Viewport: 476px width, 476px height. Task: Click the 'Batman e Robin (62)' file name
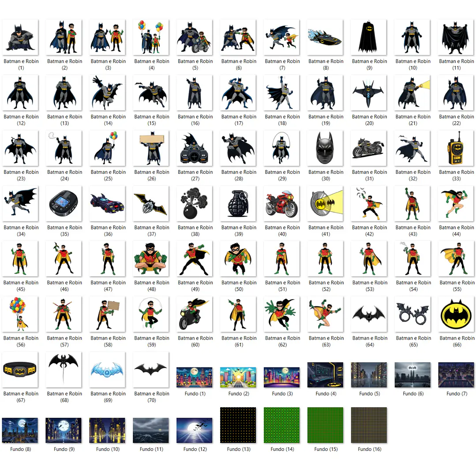tap(283, 341)
